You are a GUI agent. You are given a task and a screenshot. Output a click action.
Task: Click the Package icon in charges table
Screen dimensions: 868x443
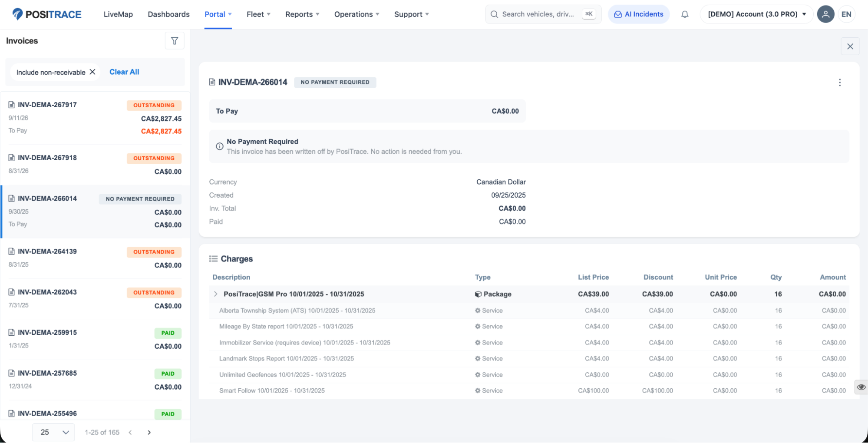click(478, 294)
